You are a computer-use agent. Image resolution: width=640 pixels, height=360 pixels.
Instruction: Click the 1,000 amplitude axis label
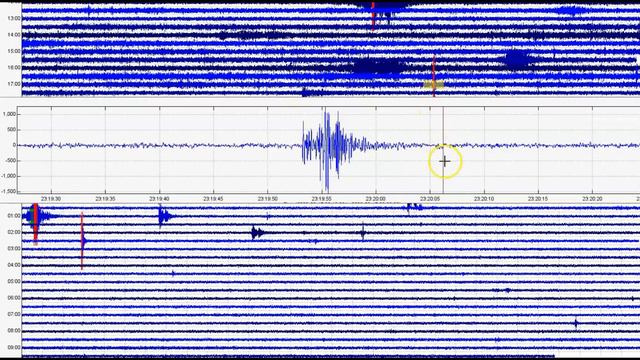point(9,114)
